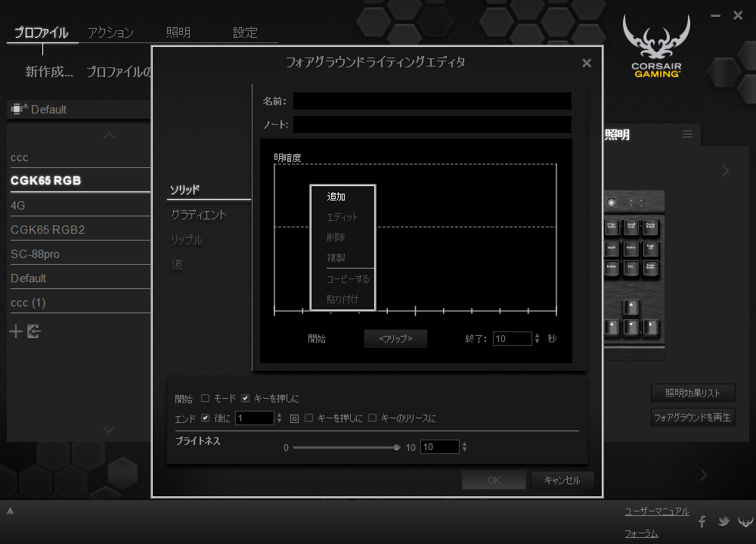The image size is (756, 544).
Task: Click the add new profile plus icon
Action: (16, 331)
